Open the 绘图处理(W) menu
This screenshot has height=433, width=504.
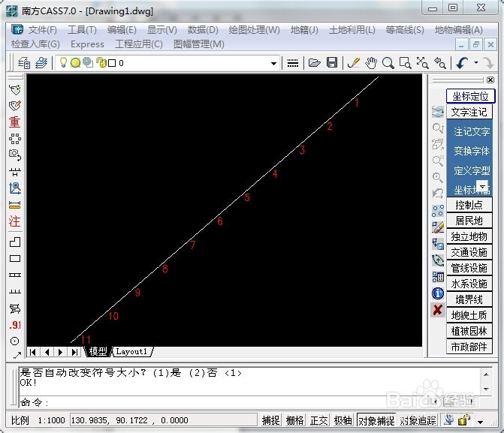tap(254, 30)
